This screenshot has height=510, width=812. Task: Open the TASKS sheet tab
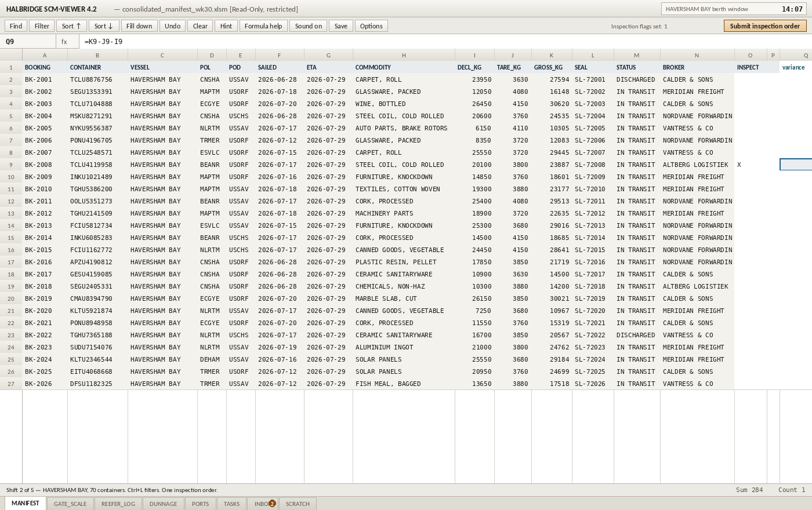pyautogui.click(x=231, y=504)
